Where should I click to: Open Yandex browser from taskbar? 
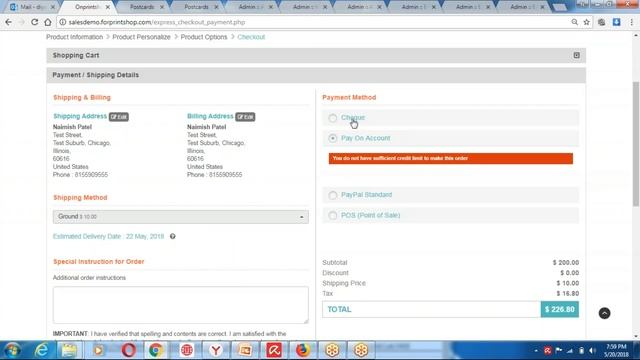click(x=216, y=350)
